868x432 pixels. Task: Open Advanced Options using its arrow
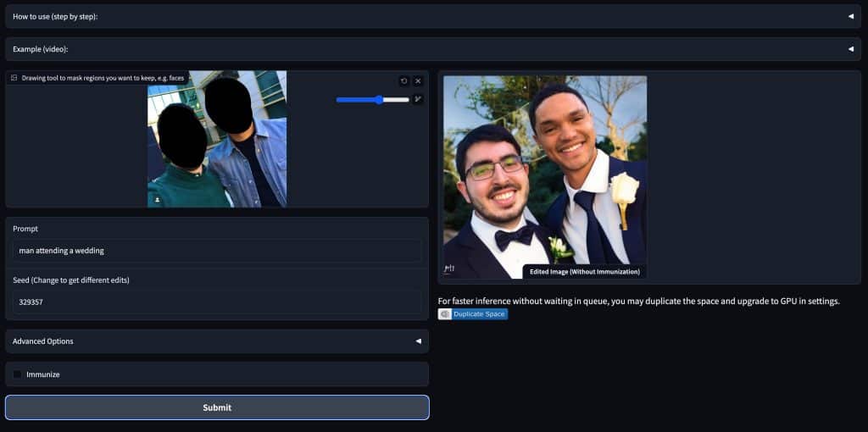pyautogui.click(x=418, y=341)
